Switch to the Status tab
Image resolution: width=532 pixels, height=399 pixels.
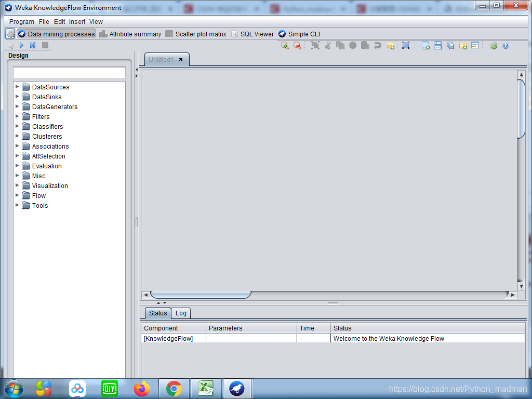158,313
